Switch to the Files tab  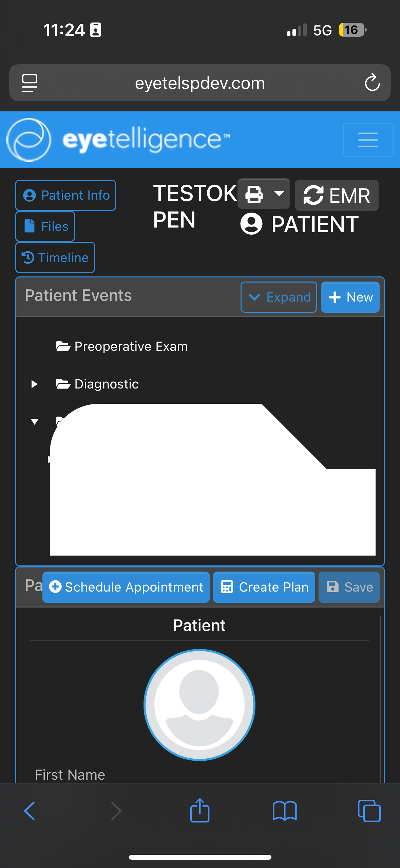[x=45, y=226]
